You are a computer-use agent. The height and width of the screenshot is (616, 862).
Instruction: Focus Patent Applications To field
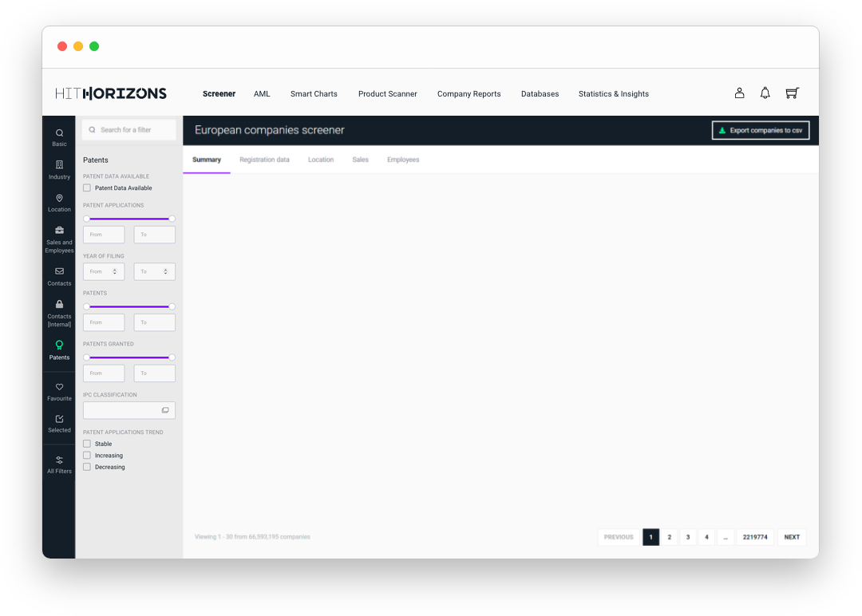click(x=155, y=235)
